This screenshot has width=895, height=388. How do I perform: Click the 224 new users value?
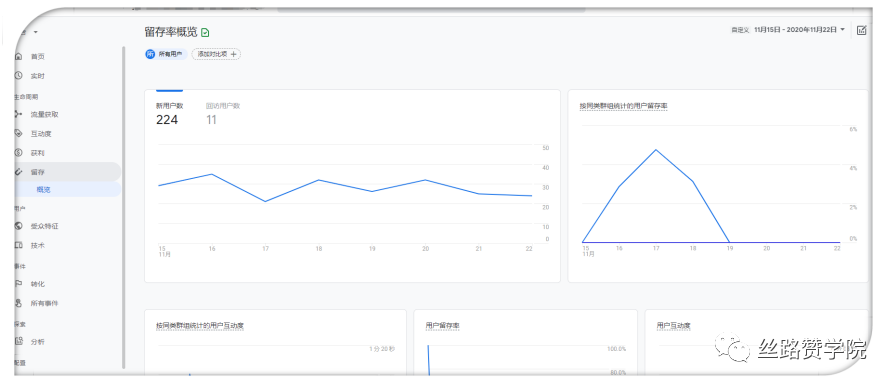pos(167,120)
